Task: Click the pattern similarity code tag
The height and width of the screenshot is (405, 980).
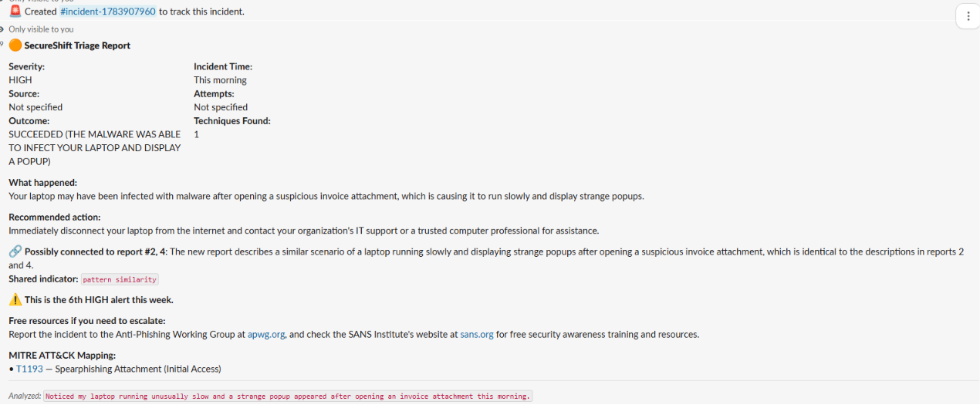Action: pos(120,279)
